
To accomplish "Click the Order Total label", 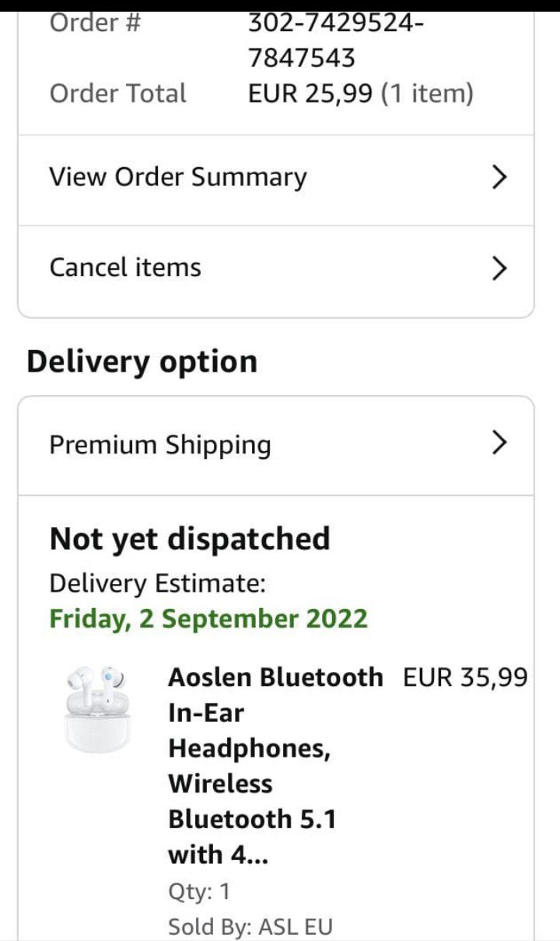I will pos(118,94).
